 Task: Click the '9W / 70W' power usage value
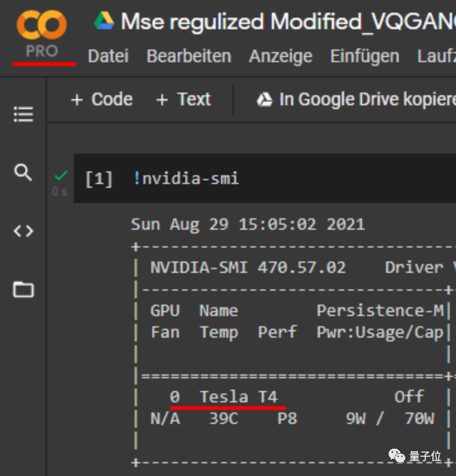pos(390,419)
